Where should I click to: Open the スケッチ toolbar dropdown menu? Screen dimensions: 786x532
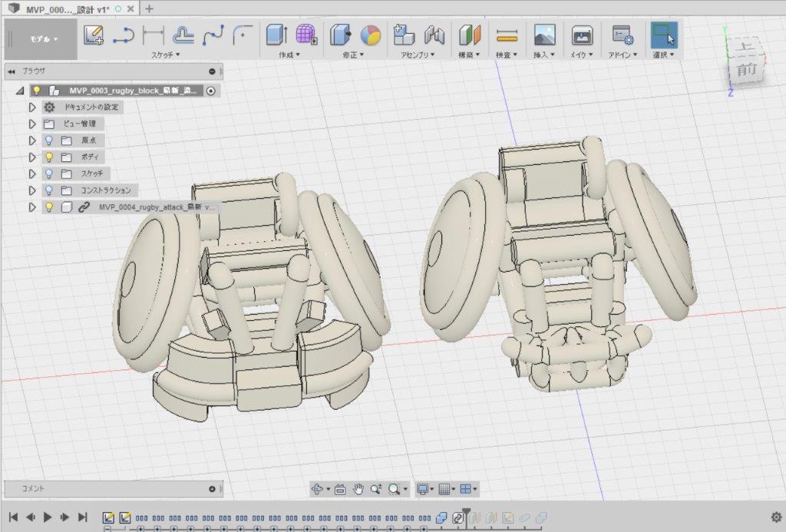click(166, 55)
